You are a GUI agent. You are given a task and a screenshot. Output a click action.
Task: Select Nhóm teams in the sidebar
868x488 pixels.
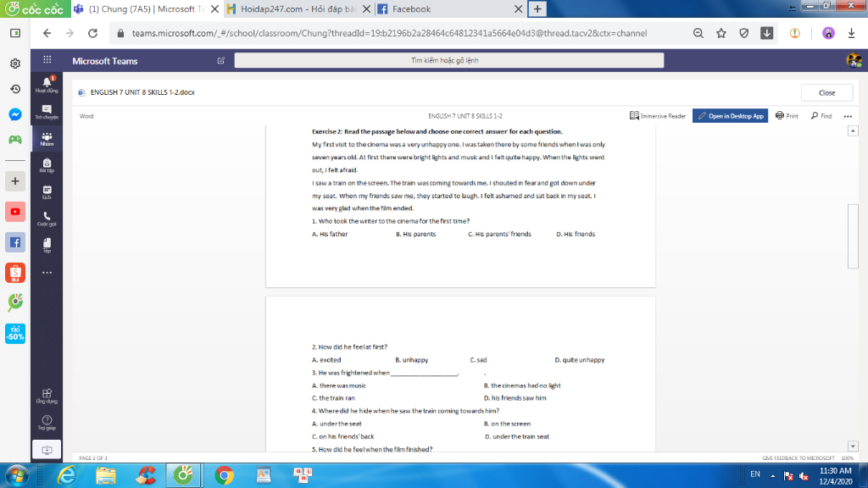(47, 139)
